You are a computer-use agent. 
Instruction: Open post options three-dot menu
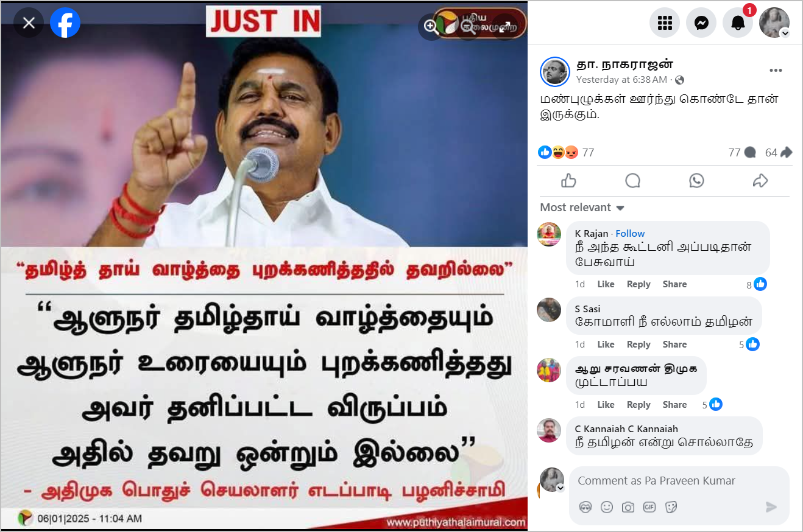(x=776, y=71)
